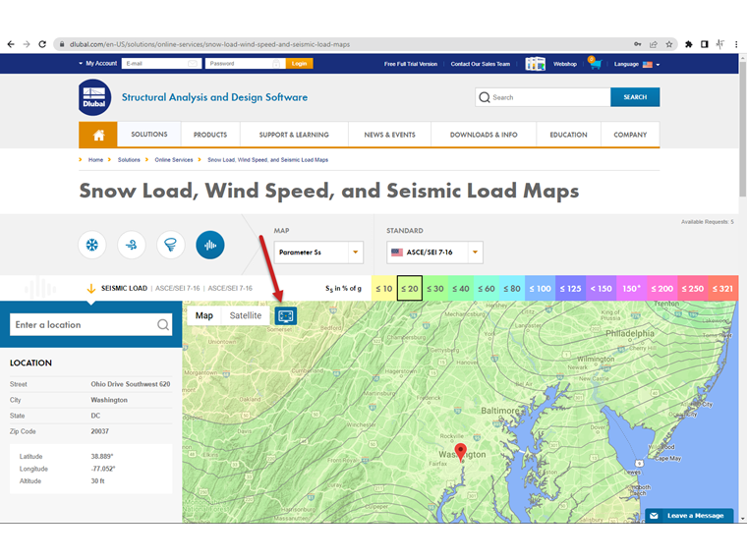Click Leave a Message chat button
The width and height of the screenshot is (747, 560).
[x=689, y=516]
